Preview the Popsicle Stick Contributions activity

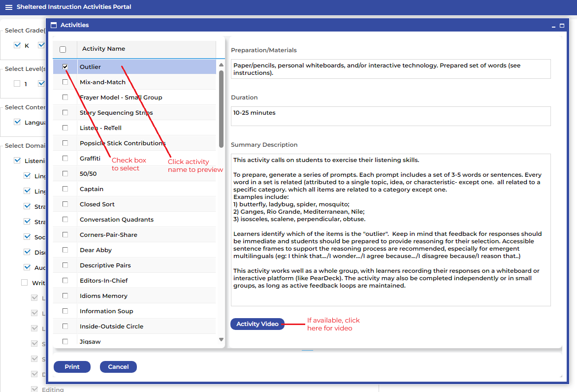coord(123,143)
